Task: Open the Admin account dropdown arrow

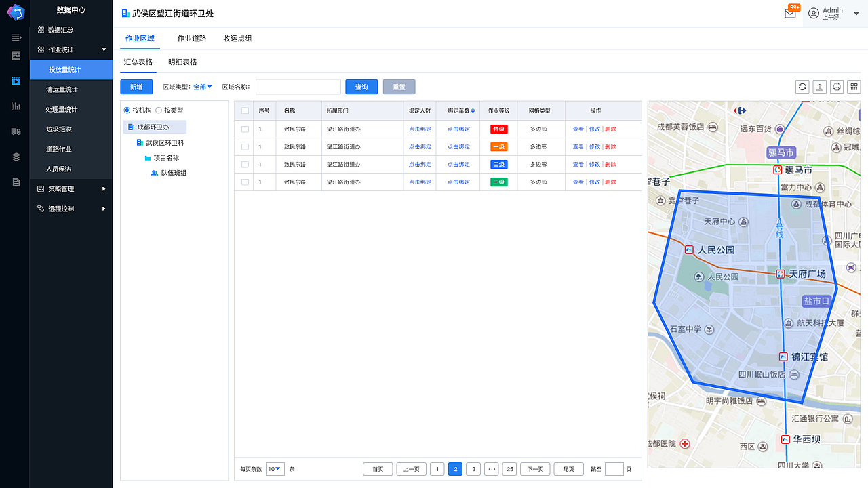Action: [856, 14]
